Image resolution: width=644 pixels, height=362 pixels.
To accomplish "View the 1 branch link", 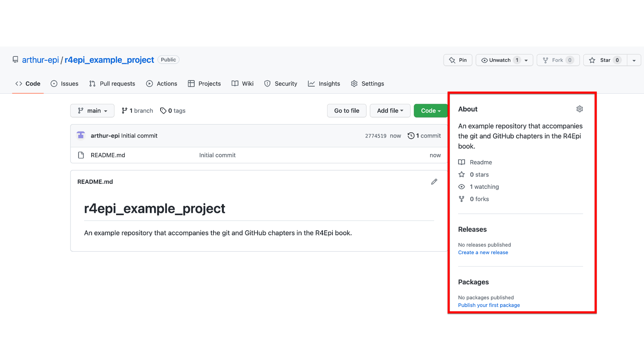I will pos(137,111).
